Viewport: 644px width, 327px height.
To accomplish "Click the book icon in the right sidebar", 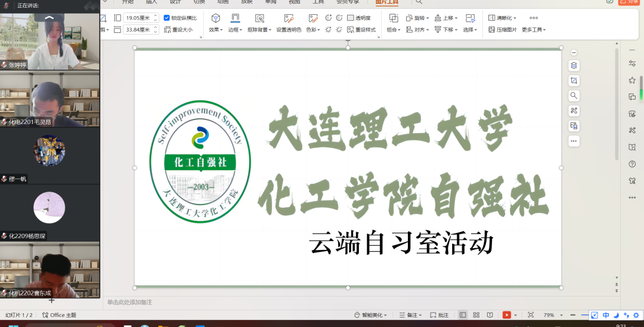I will click(x=632, y=147).
